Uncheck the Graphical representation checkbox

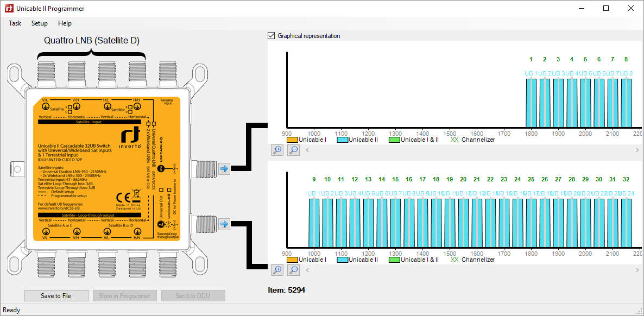[x=272, y=36]
